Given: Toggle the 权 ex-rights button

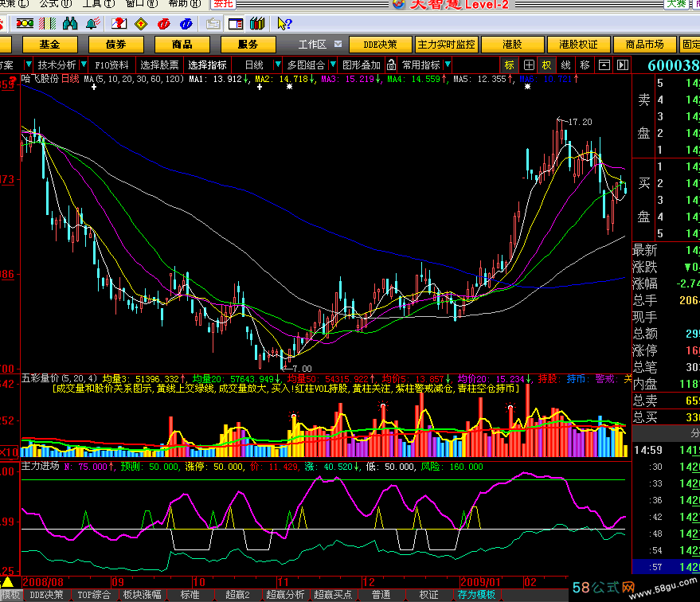Looking at the screenshot, I should (547, 65).
